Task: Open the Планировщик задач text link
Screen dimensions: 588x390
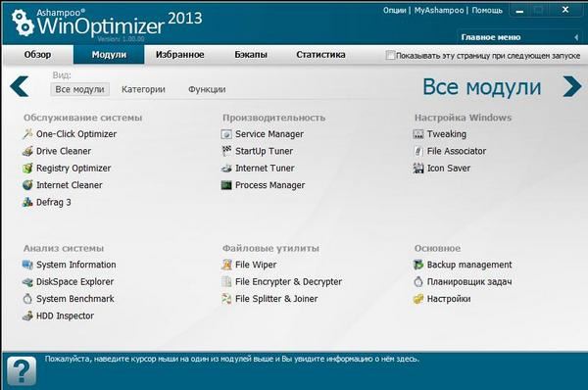Action: 469,281
